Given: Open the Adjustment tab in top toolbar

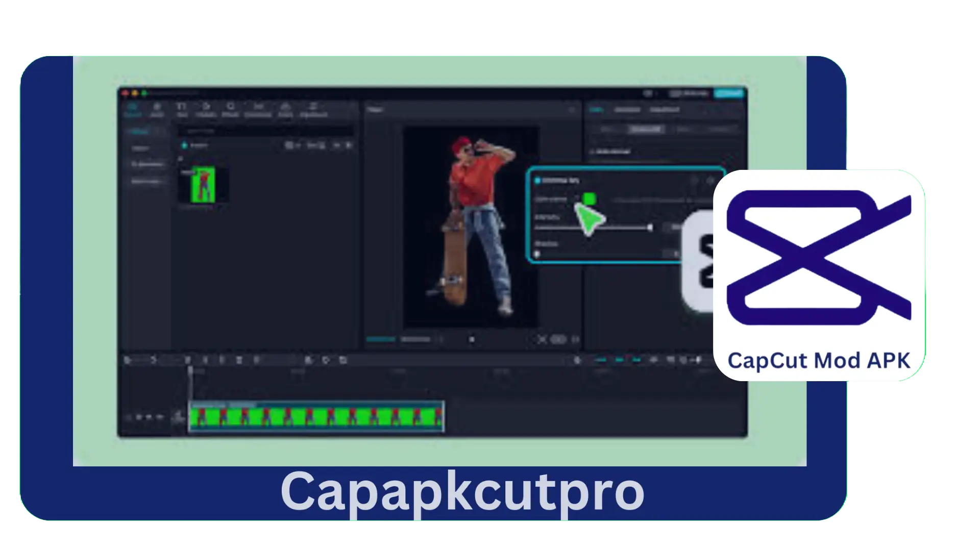Looking at the screenshot, I should point(313,110).
